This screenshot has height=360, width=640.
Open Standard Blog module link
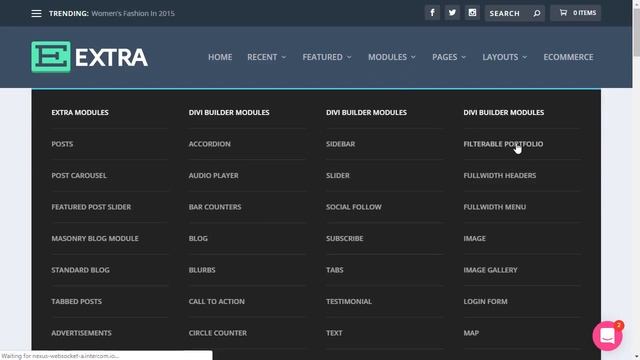[x=80, y=270]
